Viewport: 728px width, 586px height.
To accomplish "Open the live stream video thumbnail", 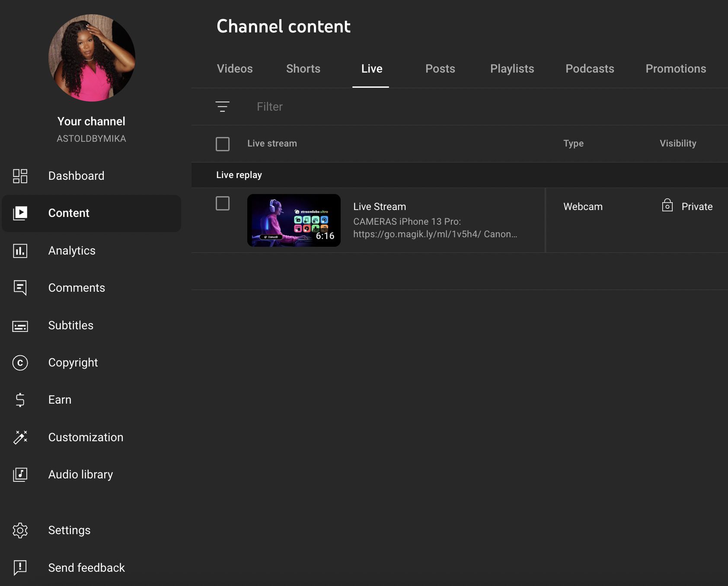I will (294, 220).
